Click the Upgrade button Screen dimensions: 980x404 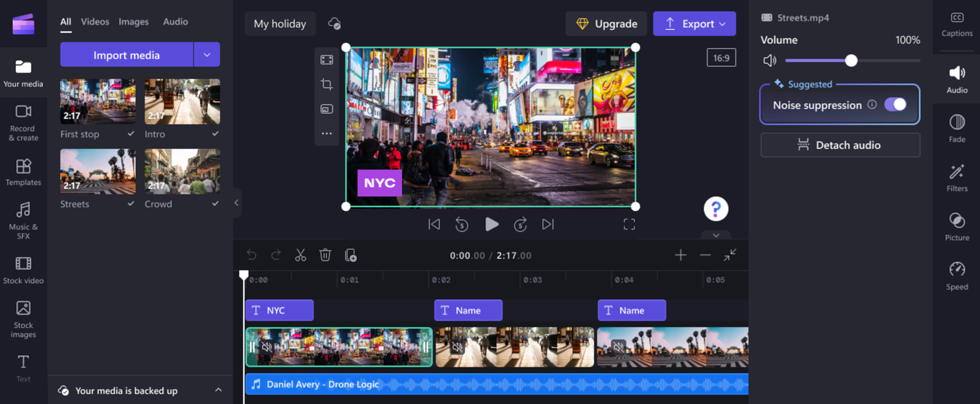[x=606, y=24]
